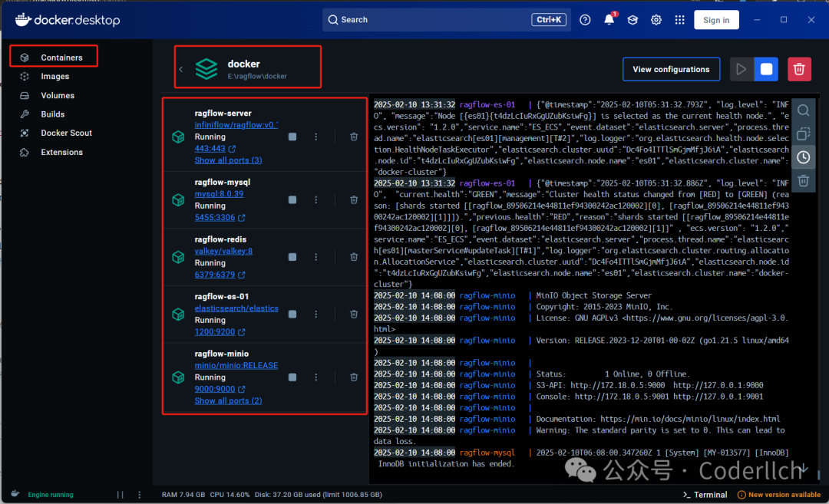Click the ragflow-redis container name
The image size is (829, 504).
point(220,239)
